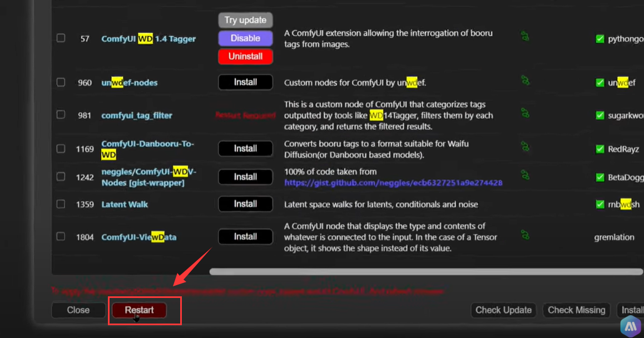Click green check icon beside rnbwdsh author

click(600, 204)
